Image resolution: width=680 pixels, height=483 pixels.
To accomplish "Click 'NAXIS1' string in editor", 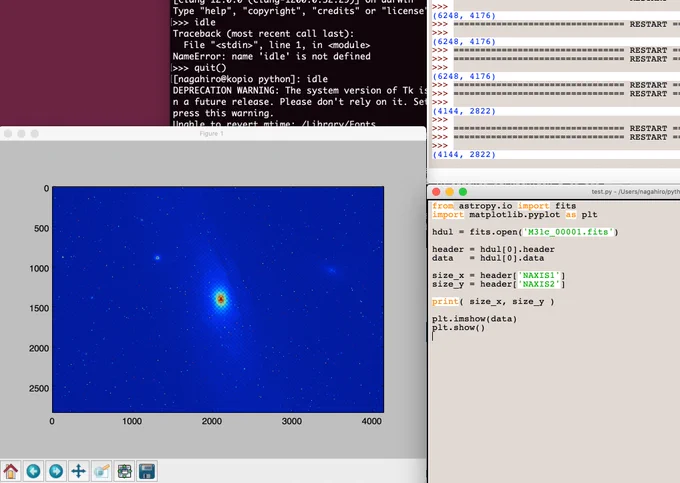I will pyautogui.click(x=539, y=275).
